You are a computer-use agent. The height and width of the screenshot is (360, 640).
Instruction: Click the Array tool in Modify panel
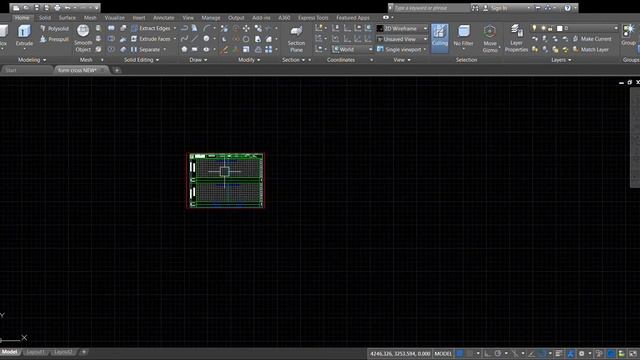coord(269,49)
